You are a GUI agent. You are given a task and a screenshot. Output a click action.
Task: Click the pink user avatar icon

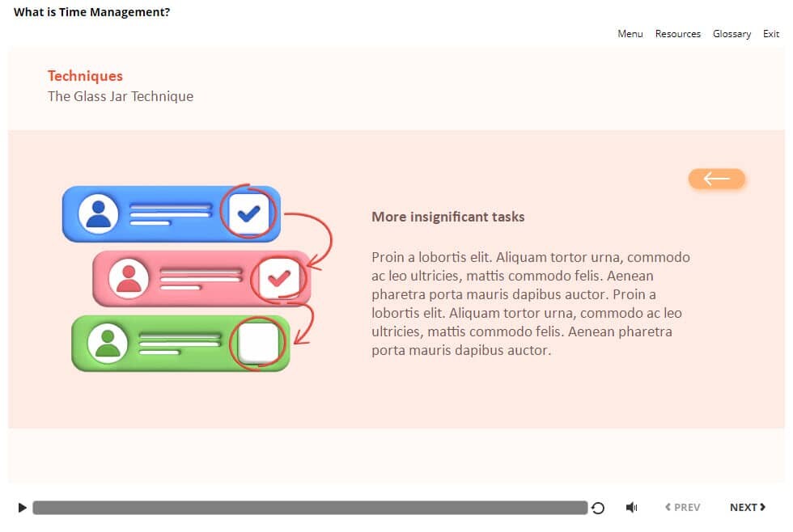click(x=129, y=278)
